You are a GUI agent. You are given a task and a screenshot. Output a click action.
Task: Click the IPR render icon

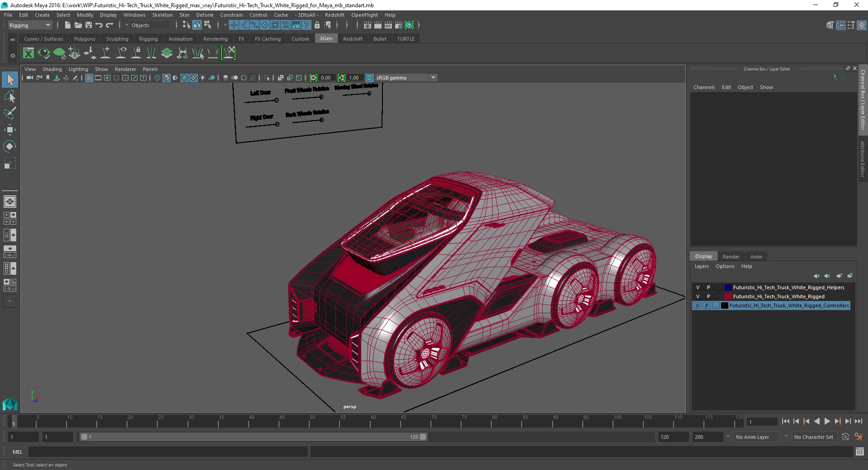388,25
